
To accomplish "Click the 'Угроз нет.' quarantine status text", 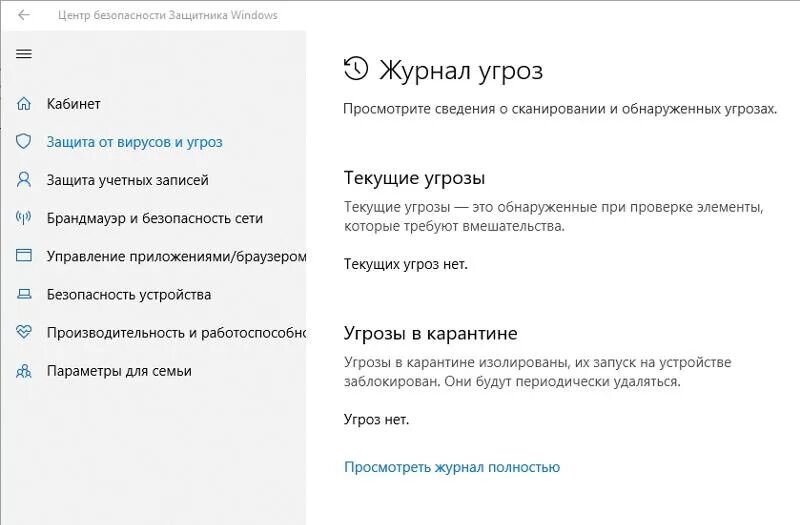I will tap(376, 419).
